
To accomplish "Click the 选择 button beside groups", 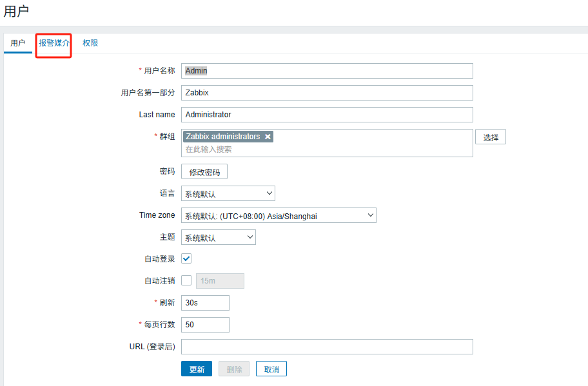I will 491,137.
